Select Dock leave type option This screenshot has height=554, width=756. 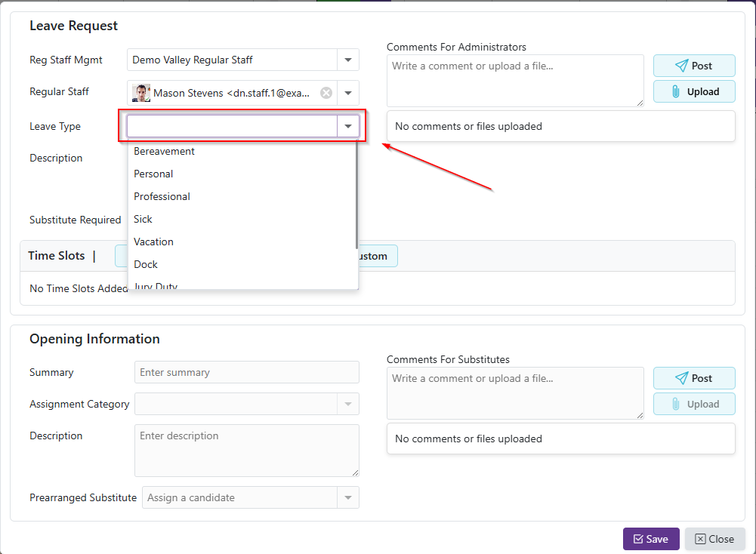click(146, 264)
